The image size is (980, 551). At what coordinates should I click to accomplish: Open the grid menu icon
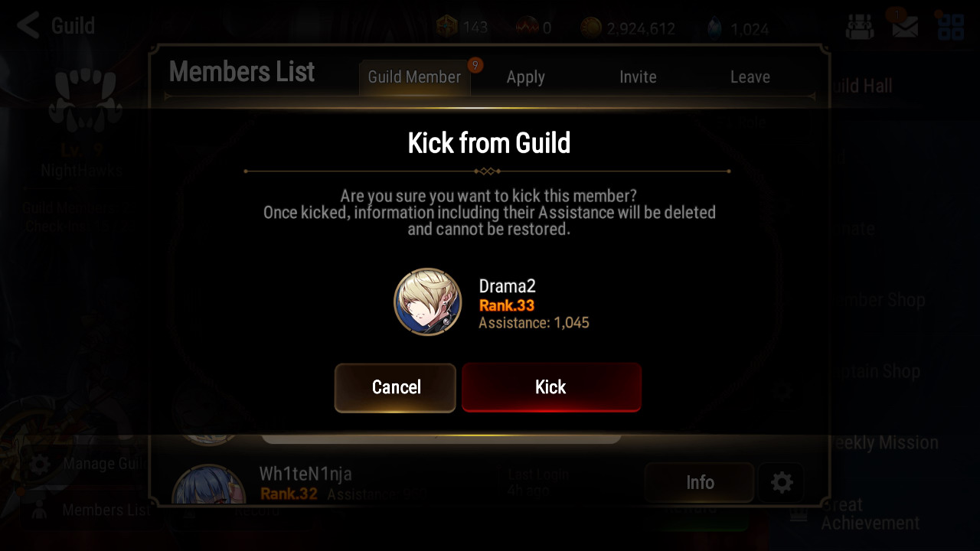(x=951, y=28)
